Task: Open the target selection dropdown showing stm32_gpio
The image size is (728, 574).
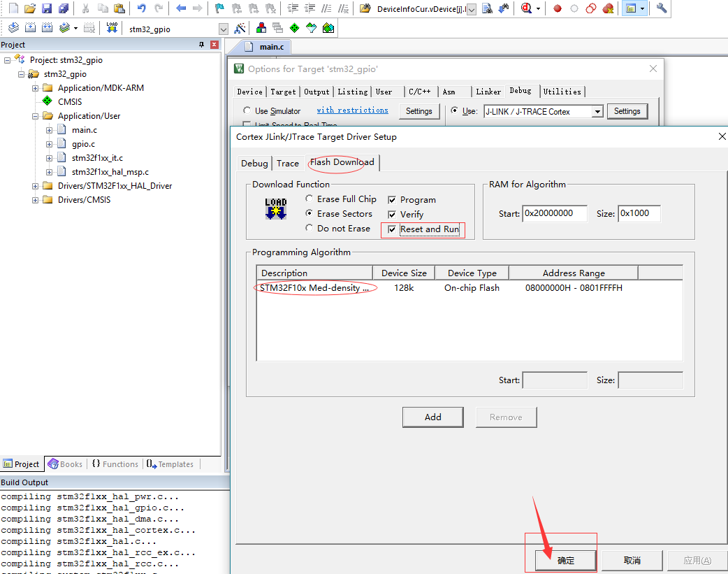Action: click(224, 28)
